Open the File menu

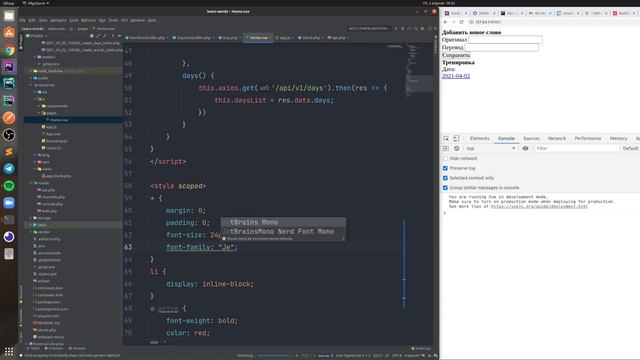click(x=22, y=20)
